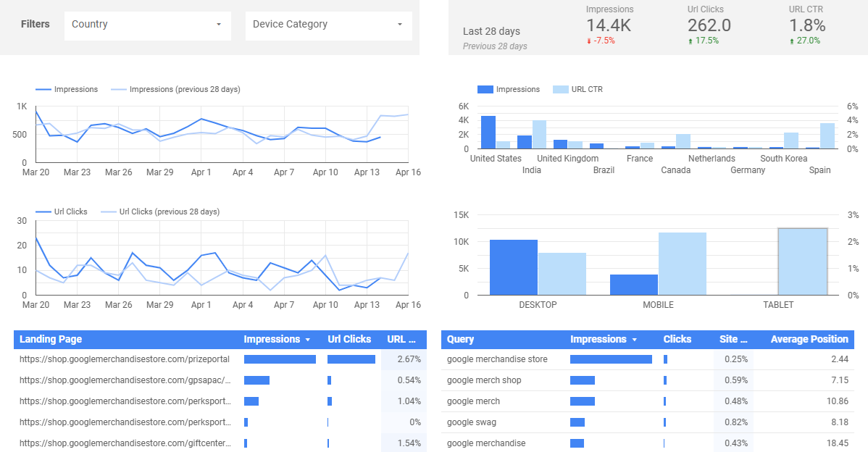Open the giftcenter landing page link
The width and height of the screenshot is (868, 452).
(123, 443)
